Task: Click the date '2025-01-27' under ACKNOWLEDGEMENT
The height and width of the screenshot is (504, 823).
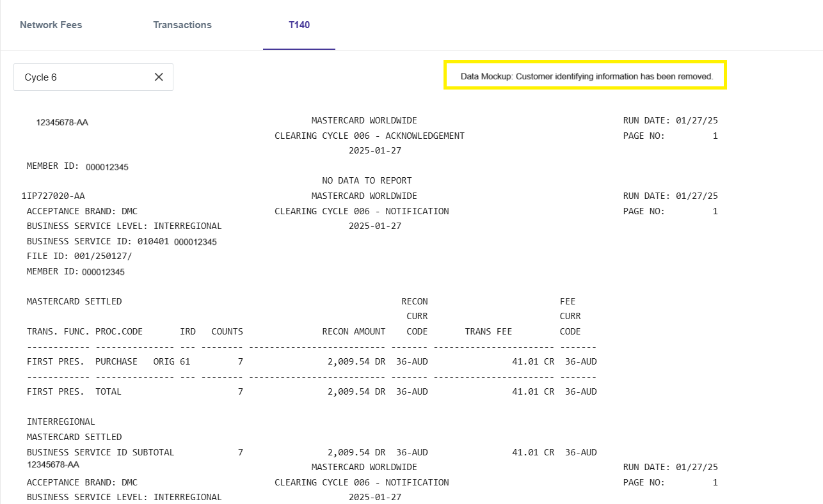Action: click(x=375, y=151)
